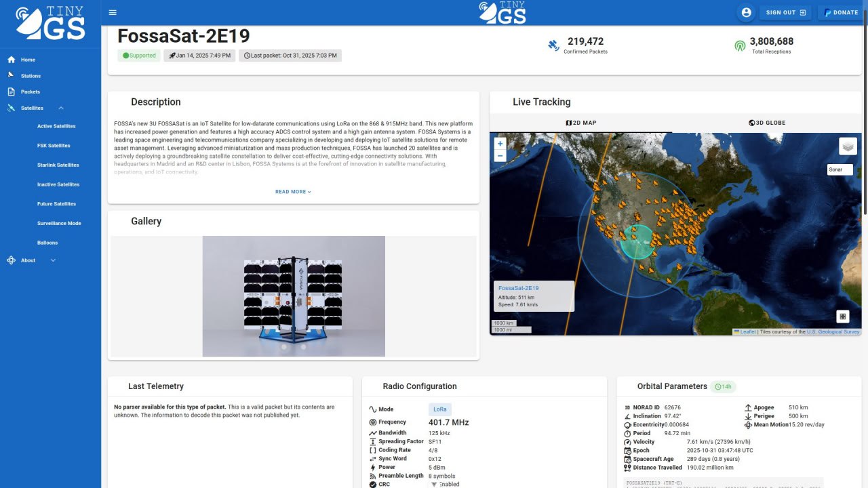Open the user account icon

747,12
